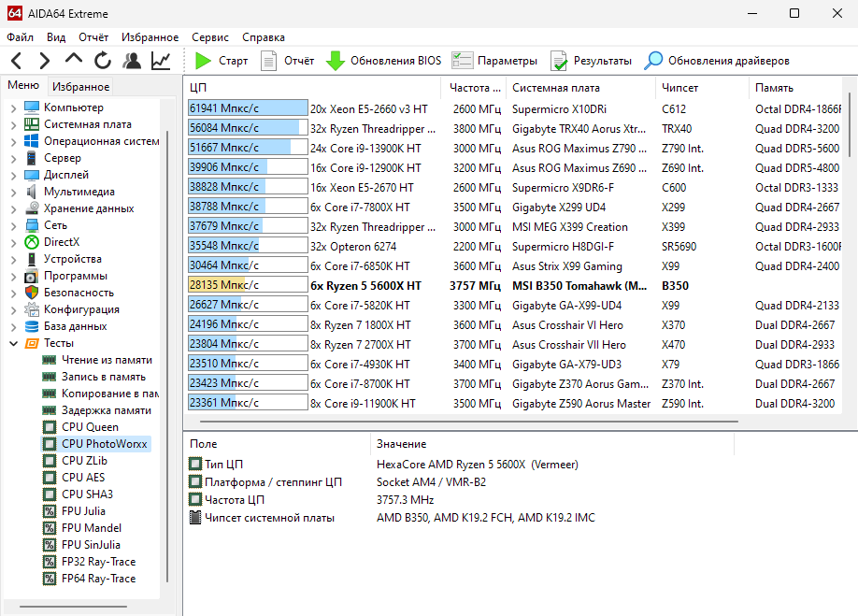Image resolution: width=858 pixels, height=616 pixels.
Task: Sort by the Память column header
Action: pyautogui.click(x=795, y=88)
